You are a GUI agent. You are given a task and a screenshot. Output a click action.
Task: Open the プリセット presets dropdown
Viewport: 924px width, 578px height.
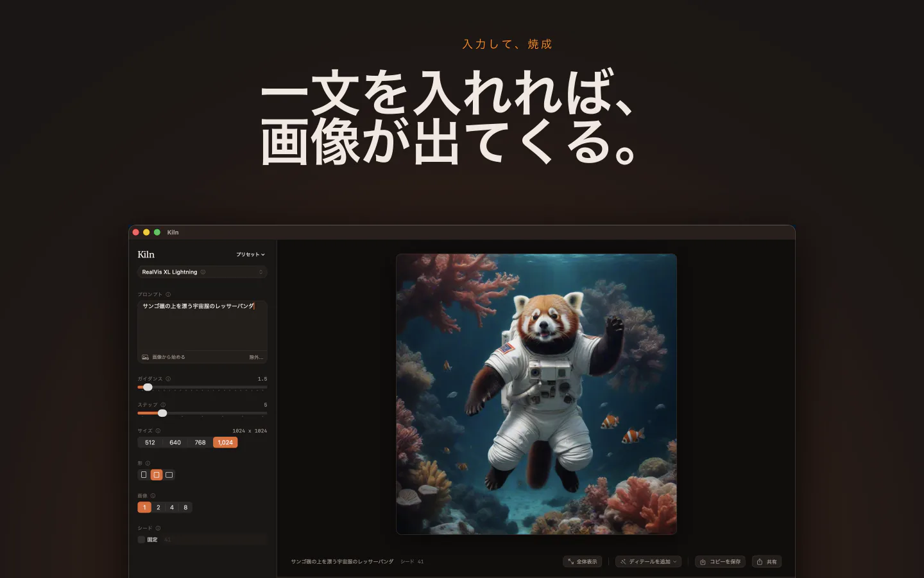pos(250,254)
